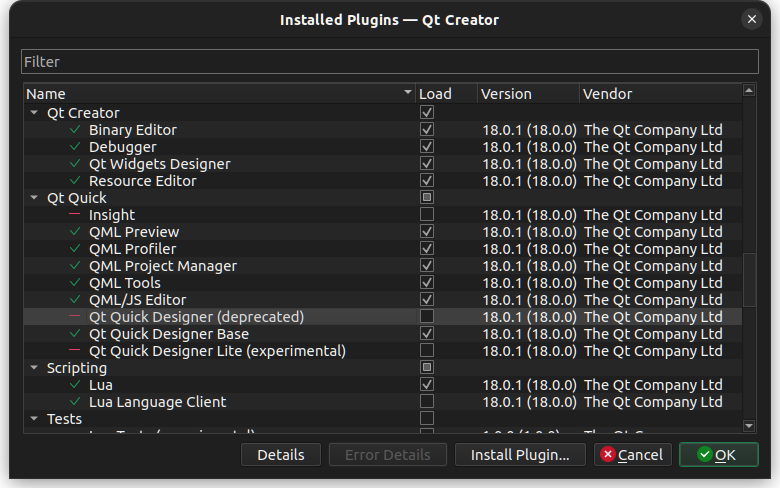The width and height of the screenshot is (780, 488).
Task: Toggle the Load checkbox for Qt Creator group
Action: tap(427, 112)
